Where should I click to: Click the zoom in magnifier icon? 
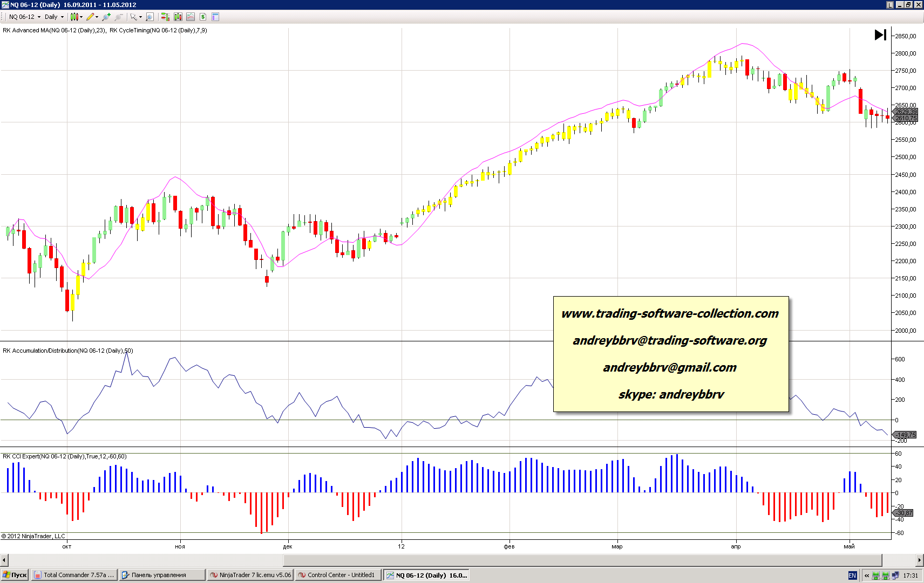(x=106, y=17)
